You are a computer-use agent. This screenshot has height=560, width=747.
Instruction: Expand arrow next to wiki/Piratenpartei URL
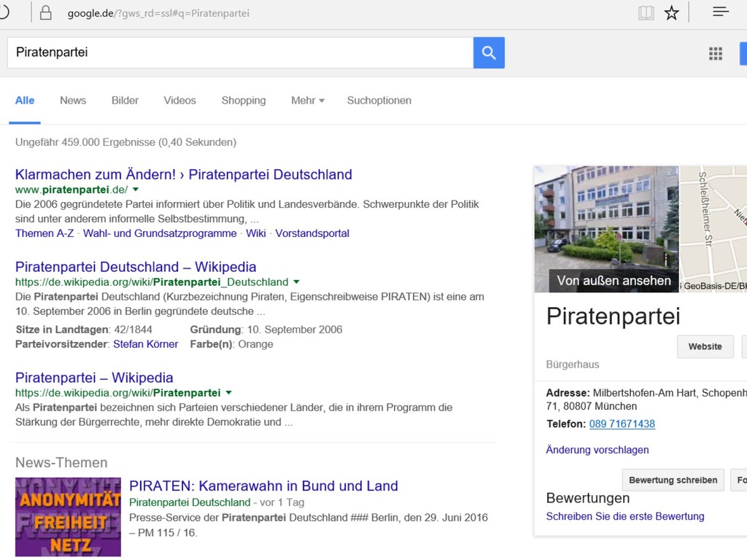[228, 393]
